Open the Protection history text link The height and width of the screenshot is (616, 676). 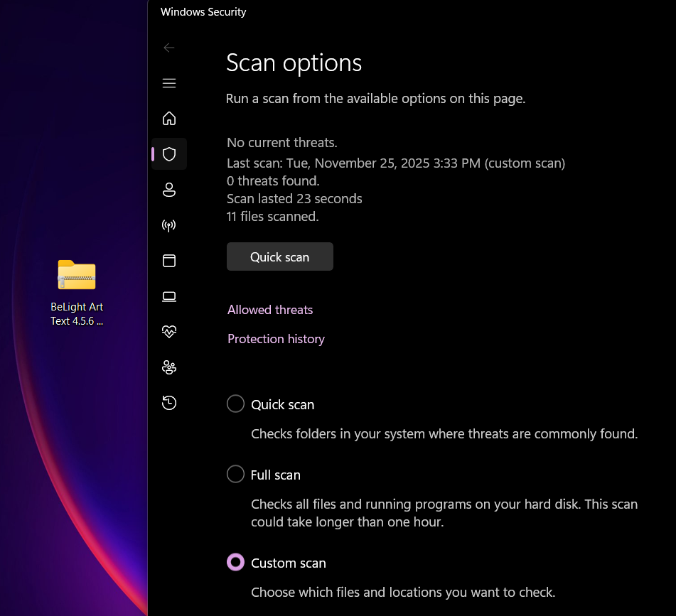point(276,339)
